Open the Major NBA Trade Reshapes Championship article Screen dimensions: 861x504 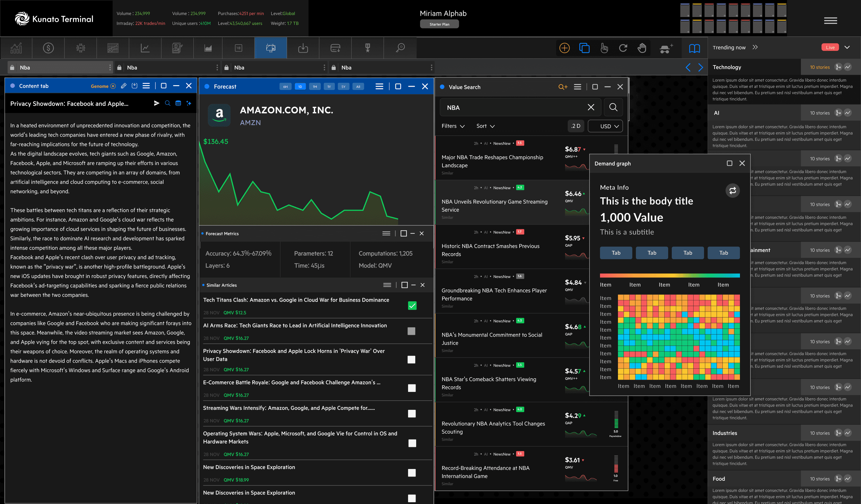(x=492, y=161)
